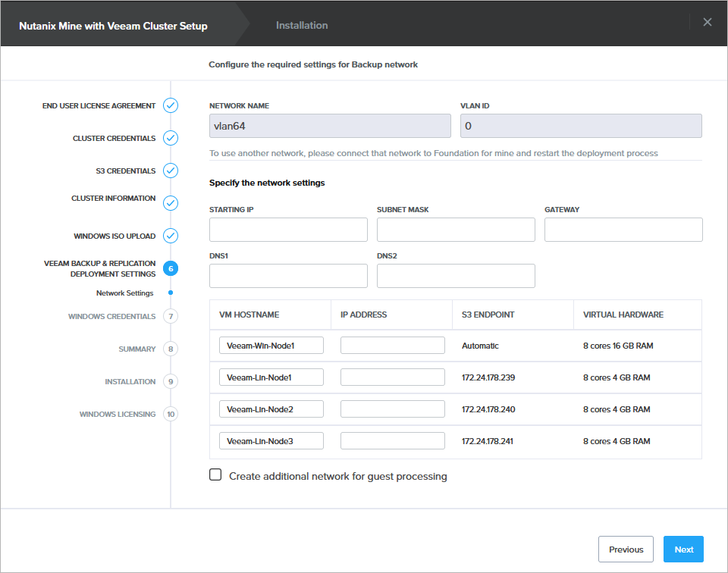
Task: Focus the Starting IP field
Action: [288, 230]
